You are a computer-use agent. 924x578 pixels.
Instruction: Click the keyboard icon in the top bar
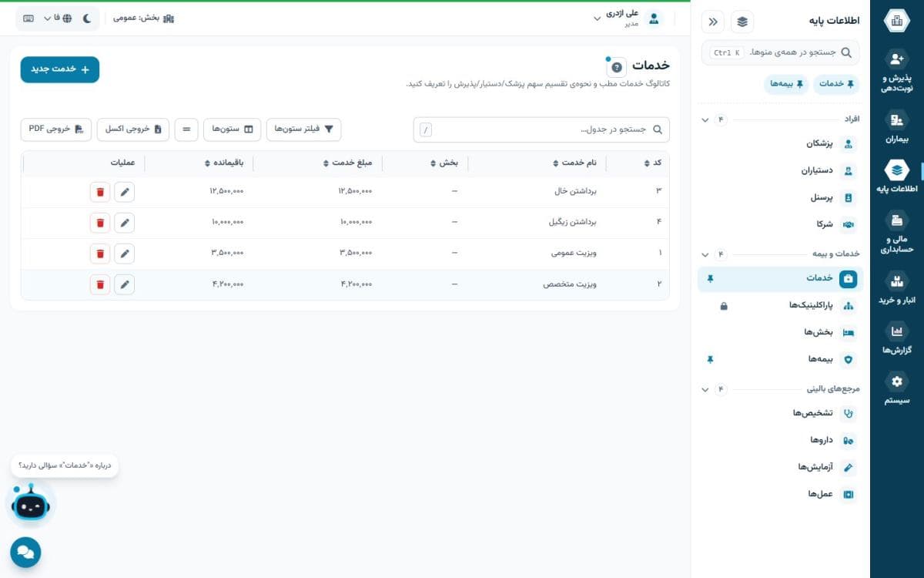coord(28,18)
